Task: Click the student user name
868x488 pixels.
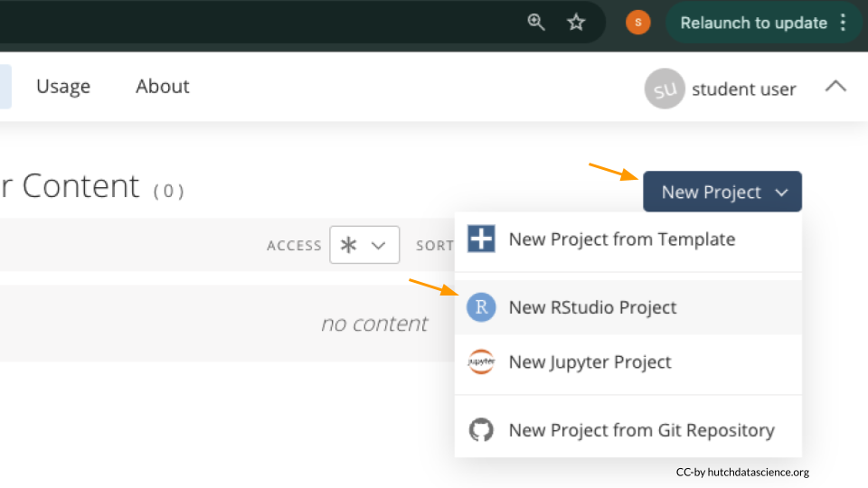Action: point(743,89)
